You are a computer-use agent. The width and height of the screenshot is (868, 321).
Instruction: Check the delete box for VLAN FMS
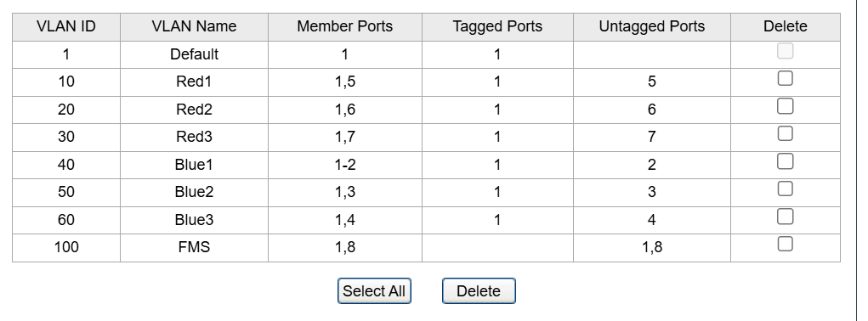tap(785, 244)
